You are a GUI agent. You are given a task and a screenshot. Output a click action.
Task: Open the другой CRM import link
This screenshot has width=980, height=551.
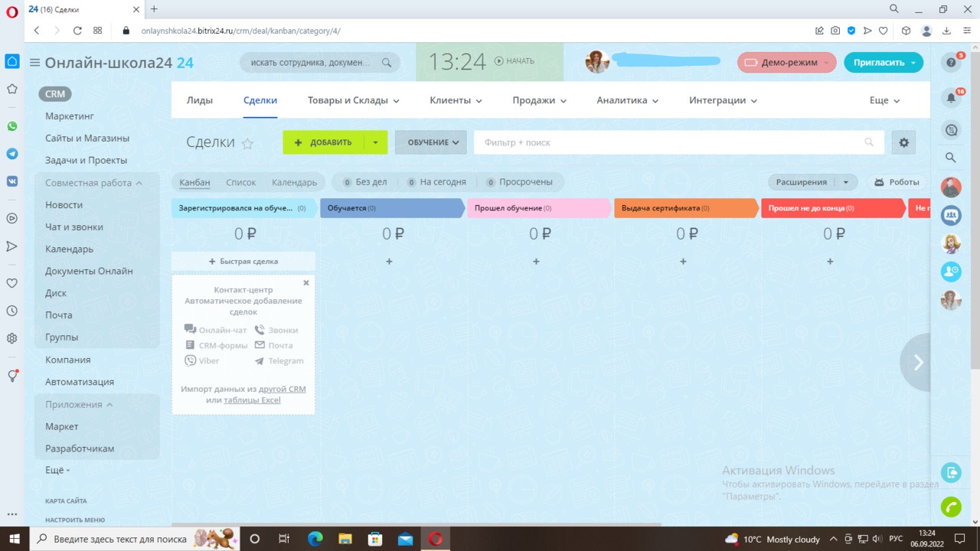coord(283,389)
